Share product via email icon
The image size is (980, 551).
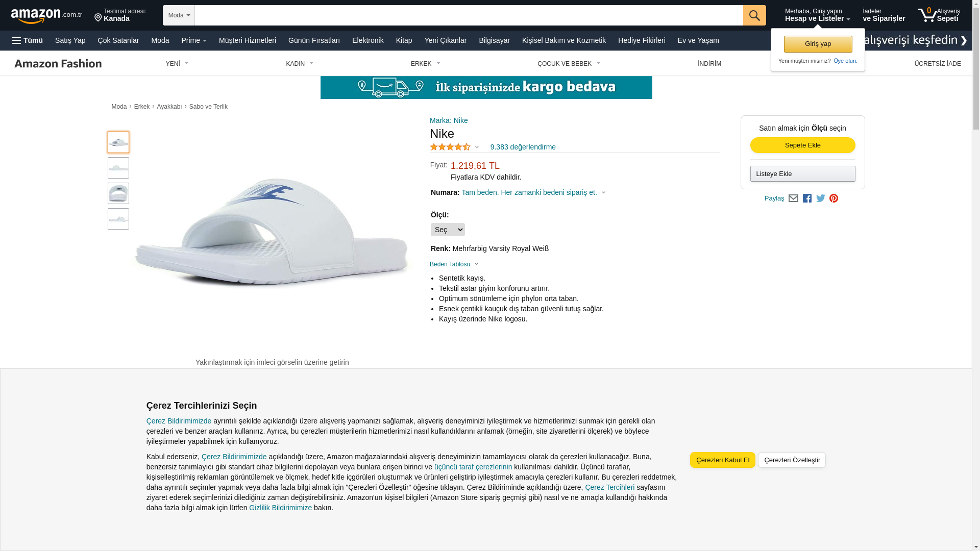793,198
